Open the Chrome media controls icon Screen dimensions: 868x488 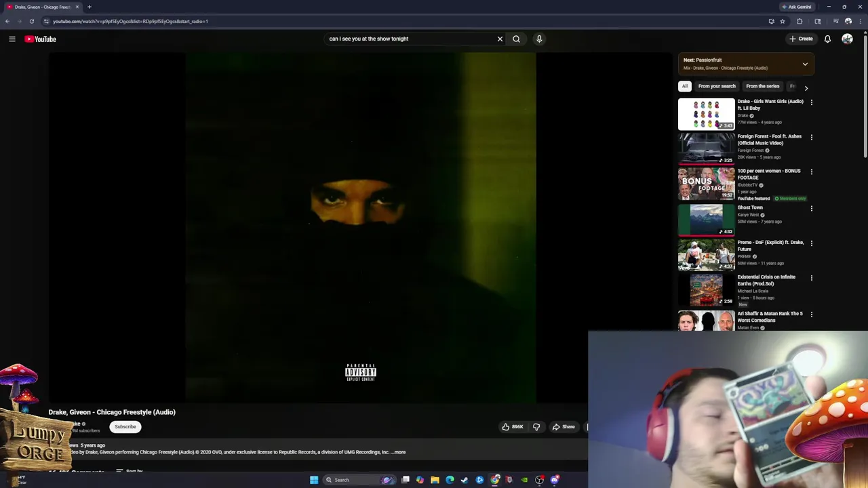(x=835, y=21)
